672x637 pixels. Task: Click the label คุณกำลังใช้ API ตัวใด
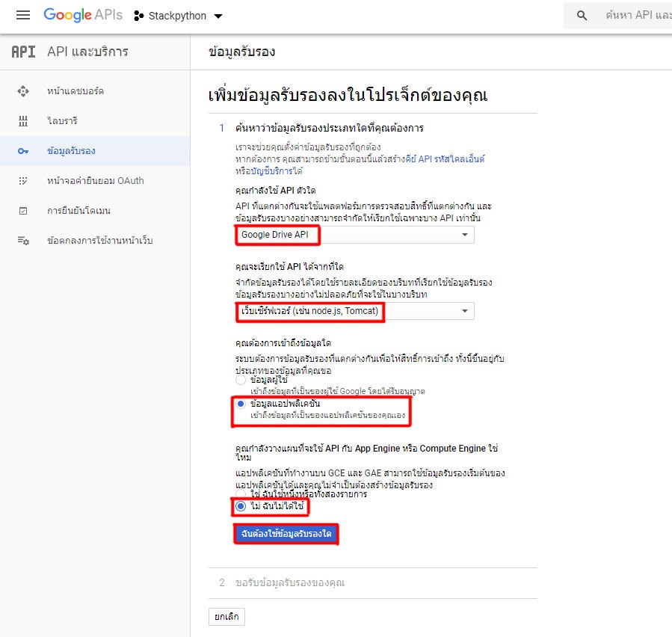pos(276,191)
